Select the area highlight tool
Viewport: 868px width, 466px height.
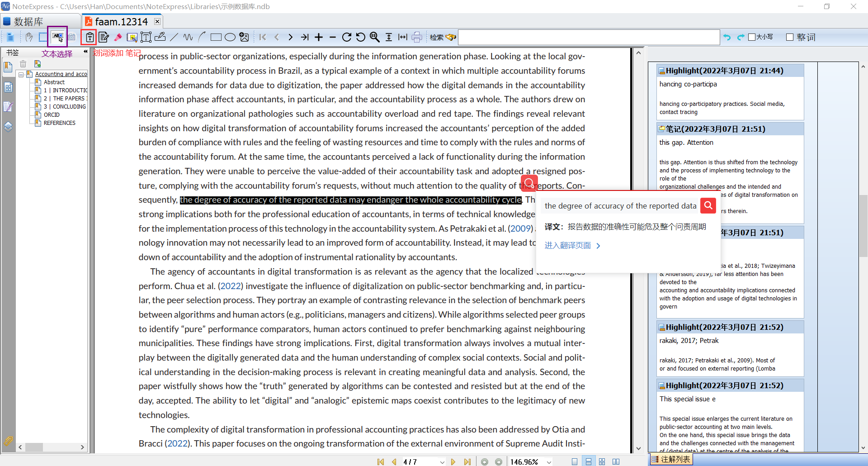(x=132, y=37)
